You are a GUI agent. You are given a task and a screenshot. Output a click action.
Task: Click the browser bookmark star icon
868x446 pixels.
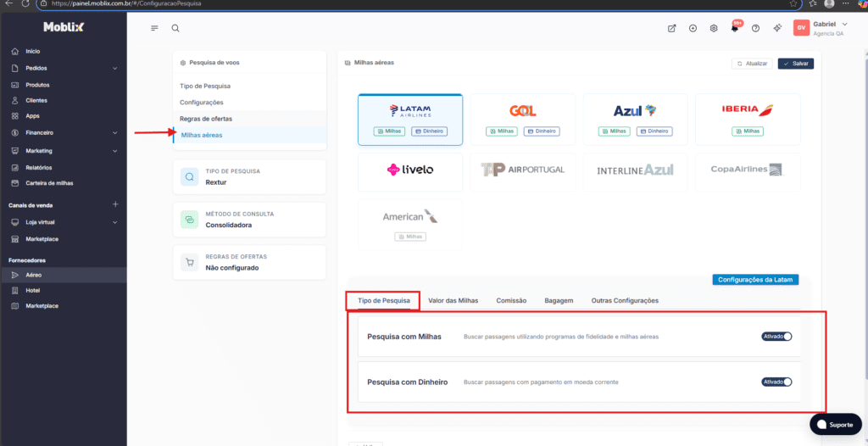pos(793,3)
